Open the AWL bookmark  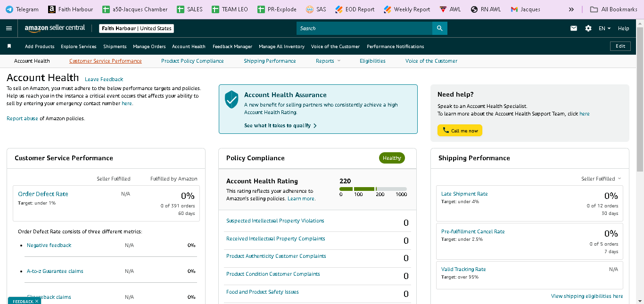coord(450,9)
